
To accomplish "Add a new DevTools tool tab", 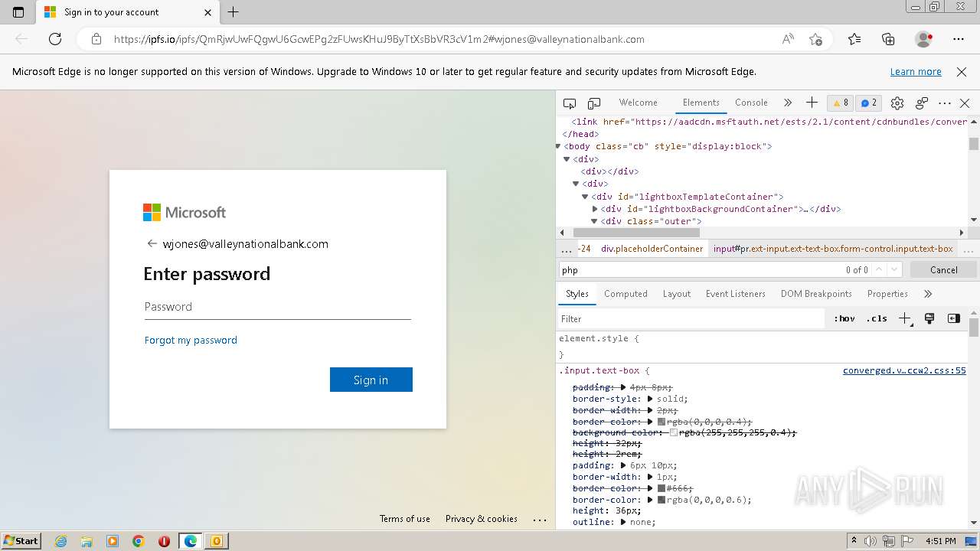I will pos(812,103).
